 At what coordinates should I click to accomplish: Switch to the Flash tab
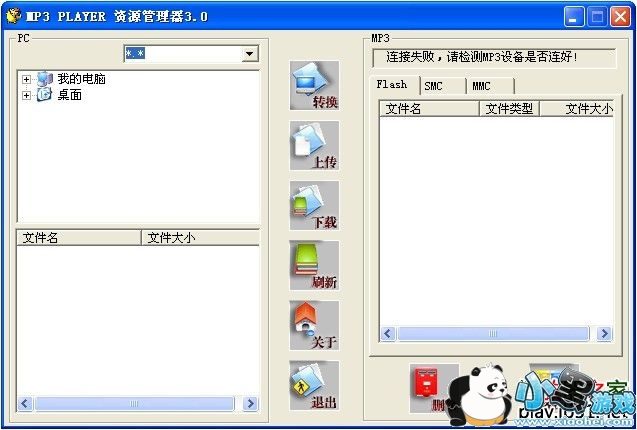[x=395, y=85]
